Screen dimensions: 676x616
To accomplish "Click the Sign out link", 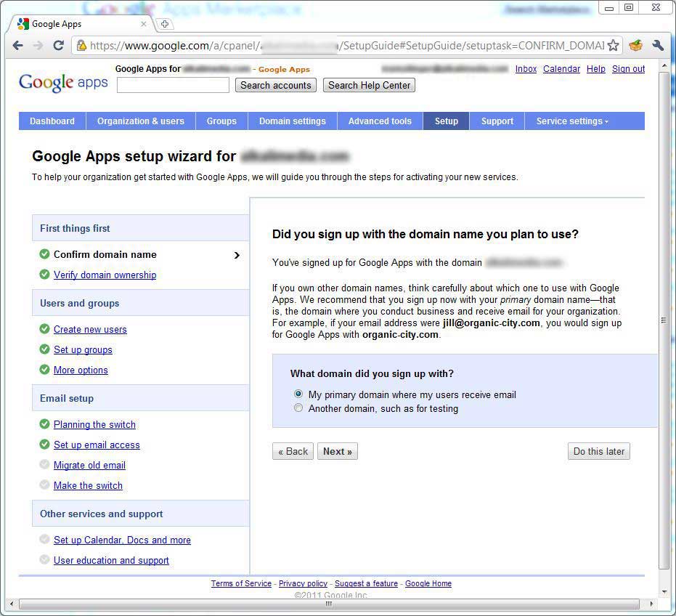I will click(628, 68).
